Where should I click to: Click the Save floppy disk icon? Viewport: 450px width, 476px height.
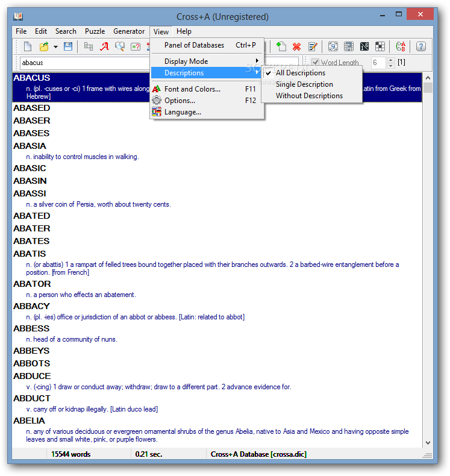pyautogui.click(x=68, y=46)
